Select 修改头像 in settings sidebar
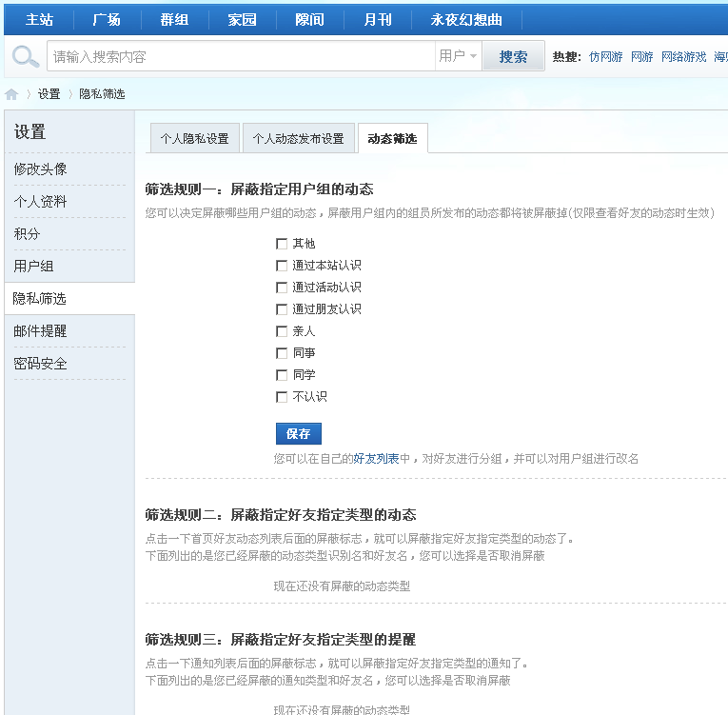Screen dimensions: 728x715 tap(40, 169)
